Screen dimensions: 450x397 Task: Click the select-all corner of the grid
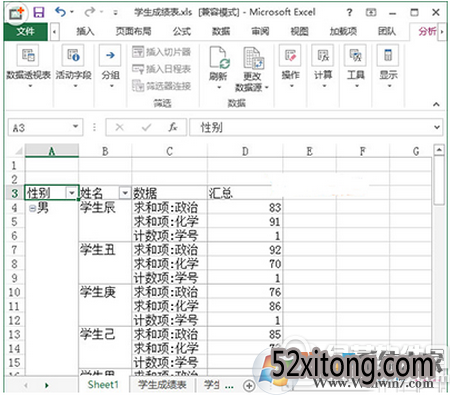[15, 151]
